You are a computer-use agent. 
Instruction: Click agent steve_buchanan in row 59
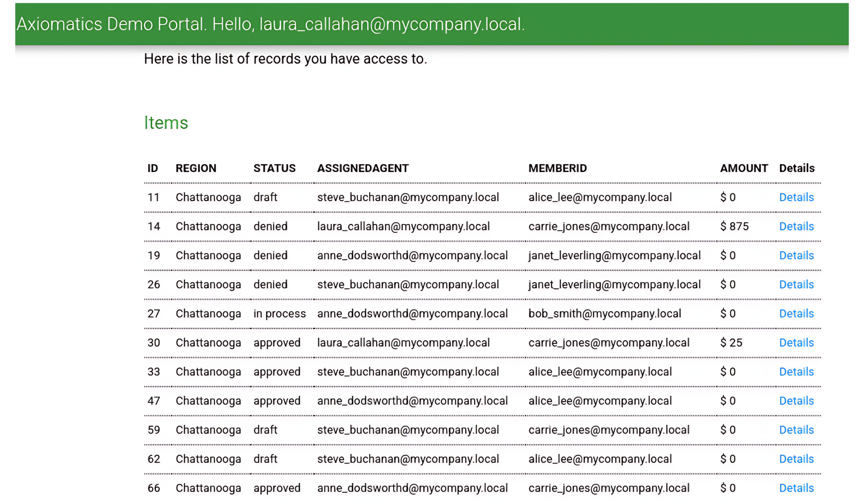[408, 430]
